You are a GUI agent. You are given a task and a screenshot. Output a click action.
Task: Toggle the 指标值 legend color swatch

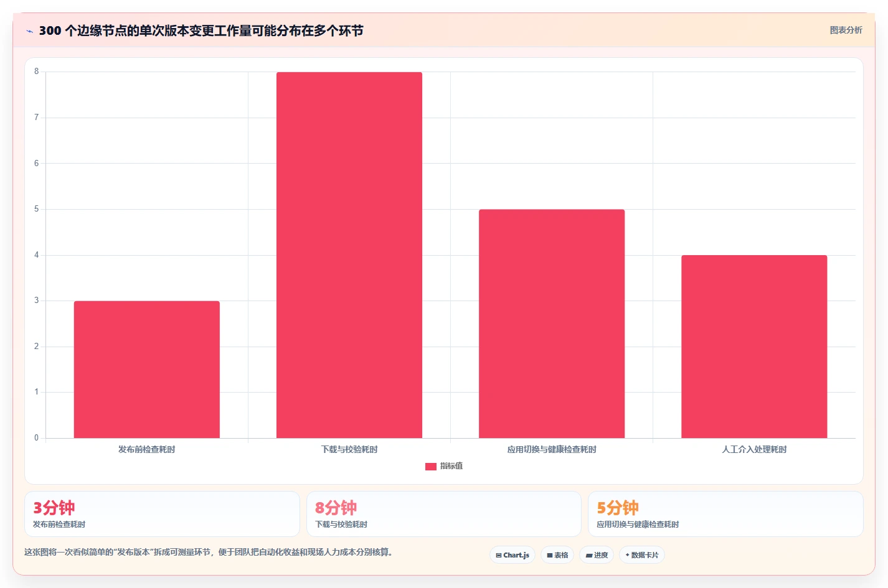[431, 466]
